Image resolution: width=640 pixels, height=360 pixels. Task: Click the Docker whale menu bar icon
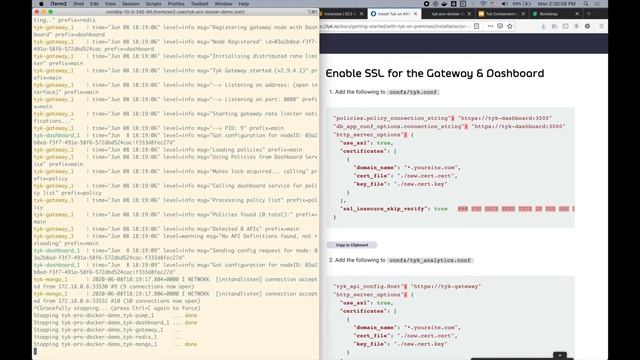pyautogui.click(x=444, y=4)
